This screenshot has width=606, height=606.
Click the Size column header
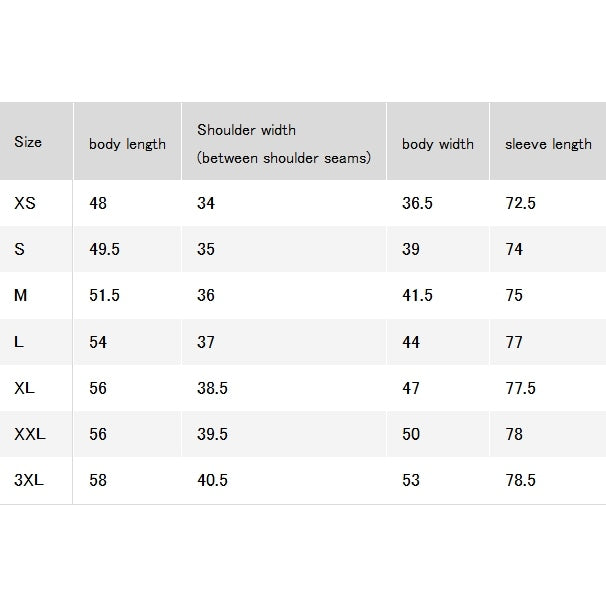point(28,142)
